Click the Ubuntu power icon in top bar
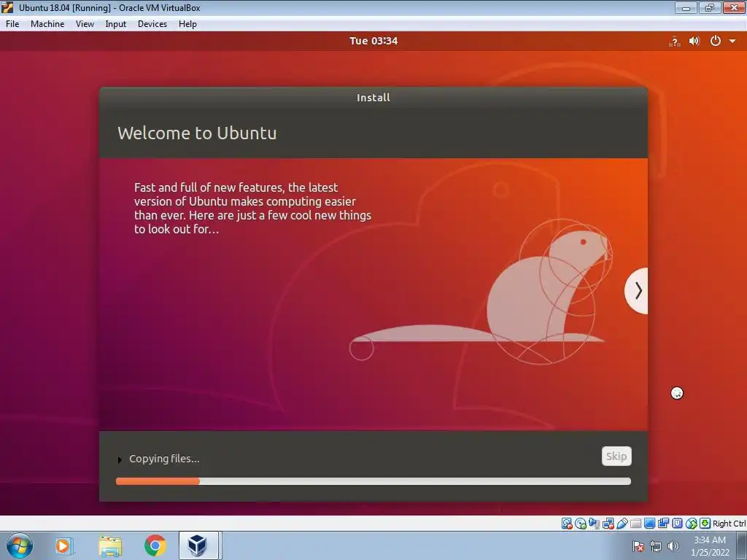747x560 pixels. point(715,41)
